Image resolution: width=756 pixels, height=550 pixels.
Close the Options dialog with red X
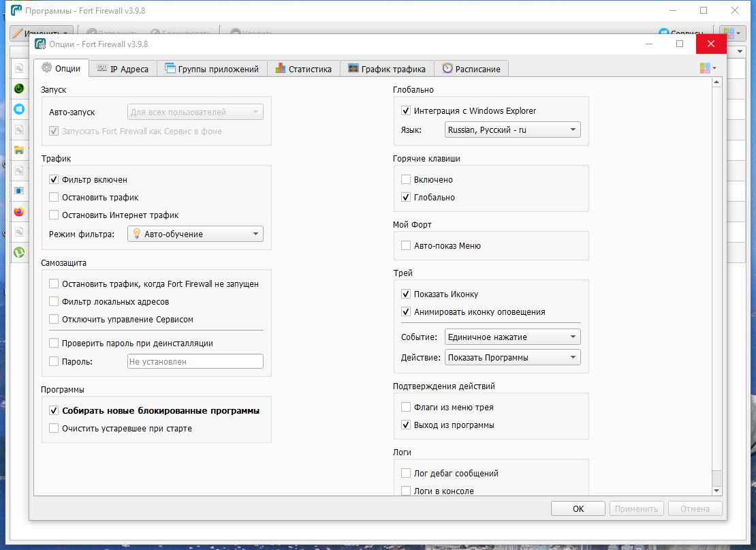(x=710, y=44)
